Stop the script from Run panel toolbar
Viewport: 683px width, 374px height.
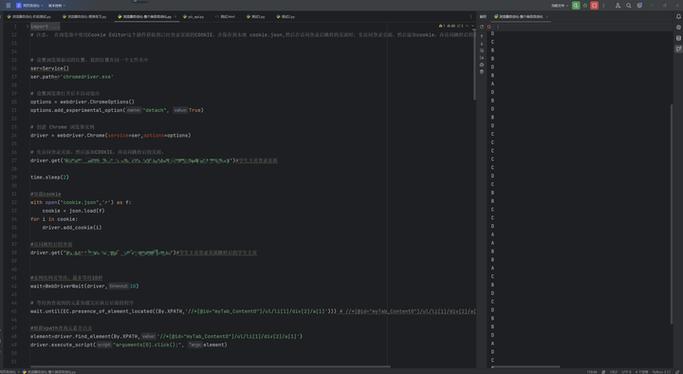489,27
